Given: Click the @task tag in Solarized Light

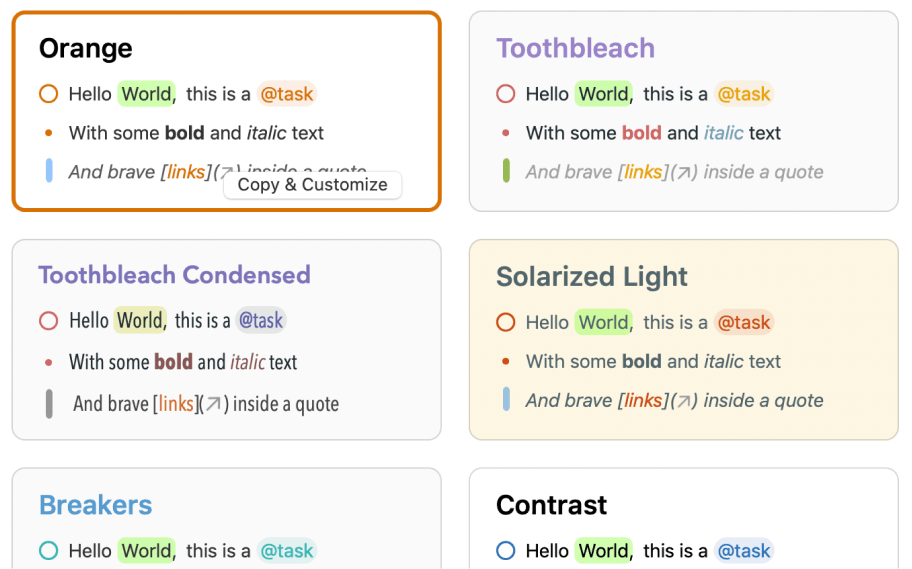Looking at the screenshot, I should point(744,322).
